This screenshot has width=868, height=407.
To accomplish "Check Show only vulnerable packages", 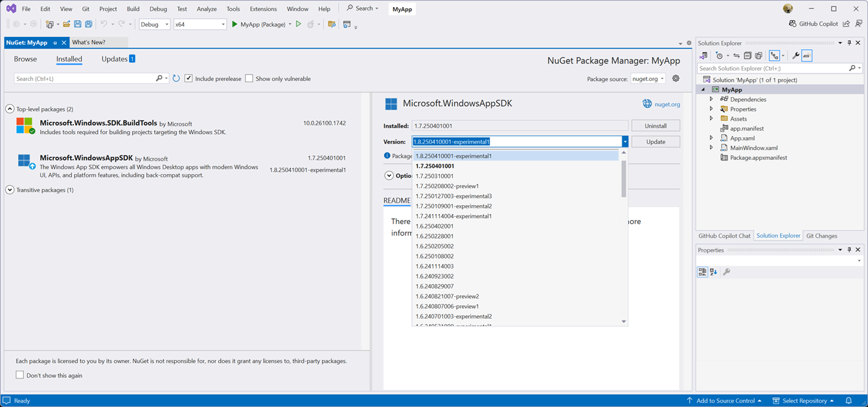I will coord(249,78).
